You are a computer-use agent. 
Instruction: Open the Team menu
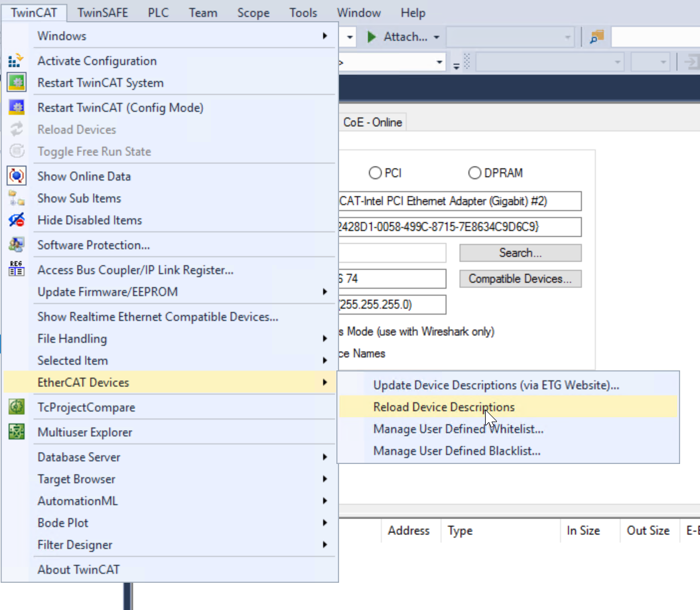202,13
